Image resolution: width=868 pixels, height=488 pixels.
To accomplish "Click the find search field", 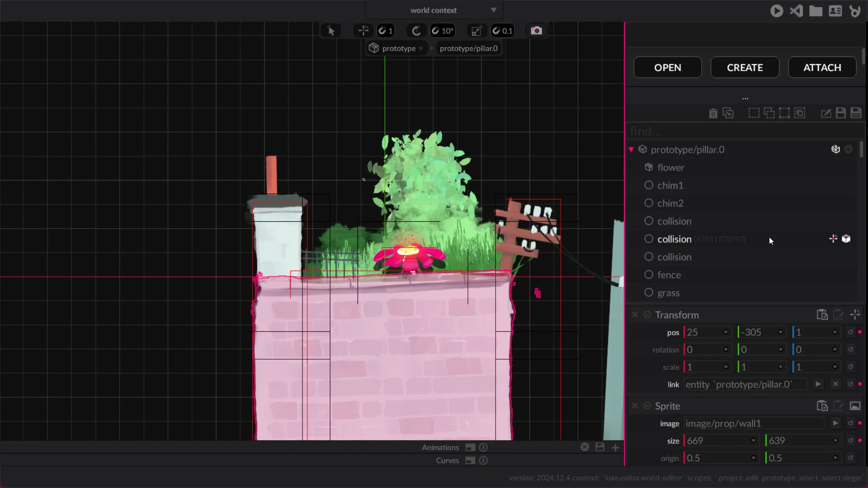I will 738,131.
